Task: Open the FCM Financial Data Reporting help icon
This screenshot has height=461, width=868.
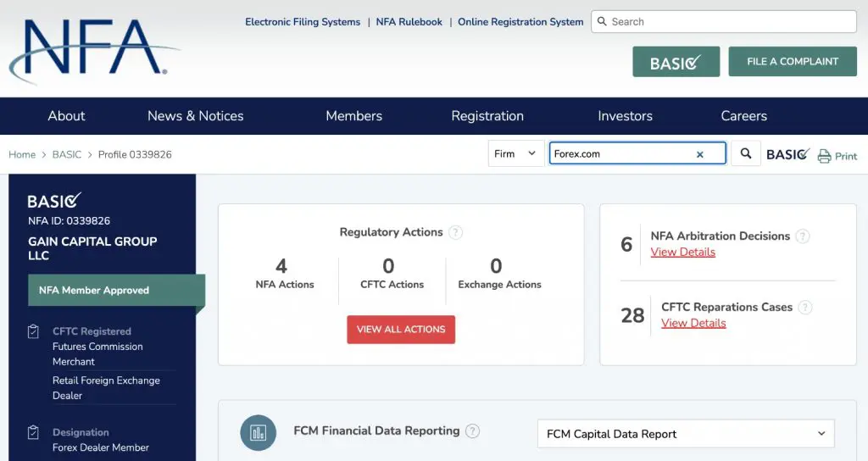Action: point(472,430)
